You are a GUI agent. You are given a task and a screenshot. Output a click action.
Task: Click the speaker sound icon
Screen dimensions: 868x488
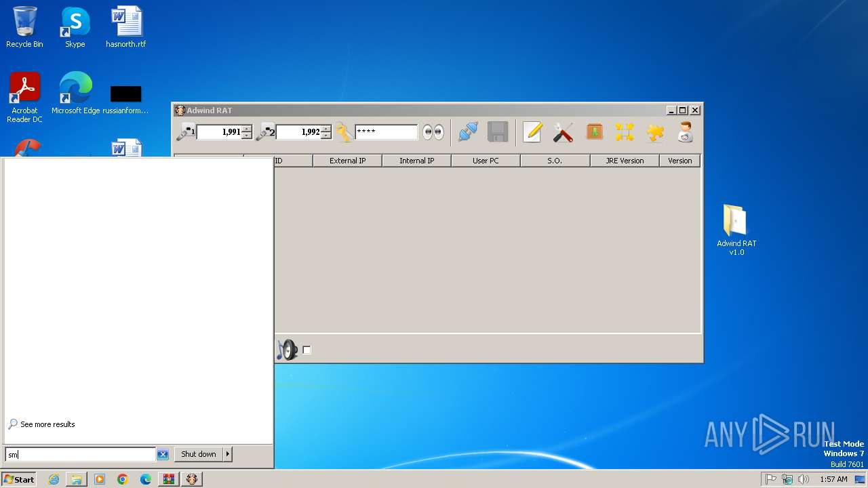(x=287, y=350)
